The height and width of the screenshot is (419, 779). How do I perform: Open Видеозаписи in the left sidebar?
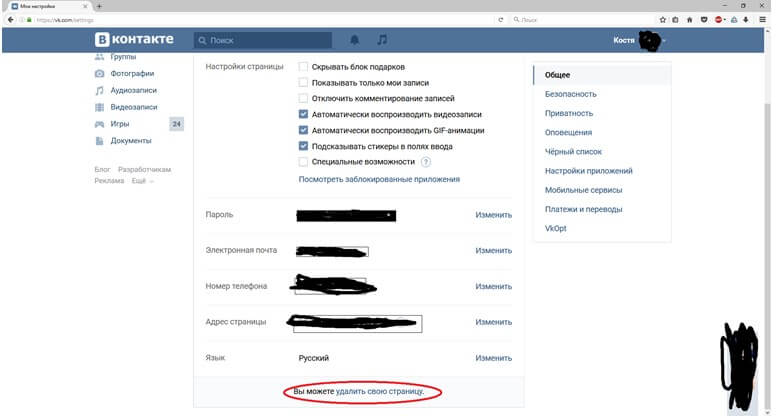coord(133,107)
